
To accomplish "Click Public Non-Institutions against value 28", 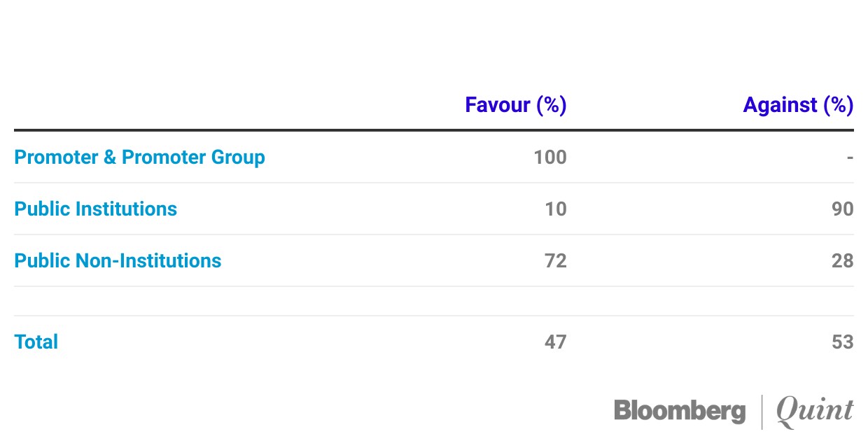I will tap(843, 260).
